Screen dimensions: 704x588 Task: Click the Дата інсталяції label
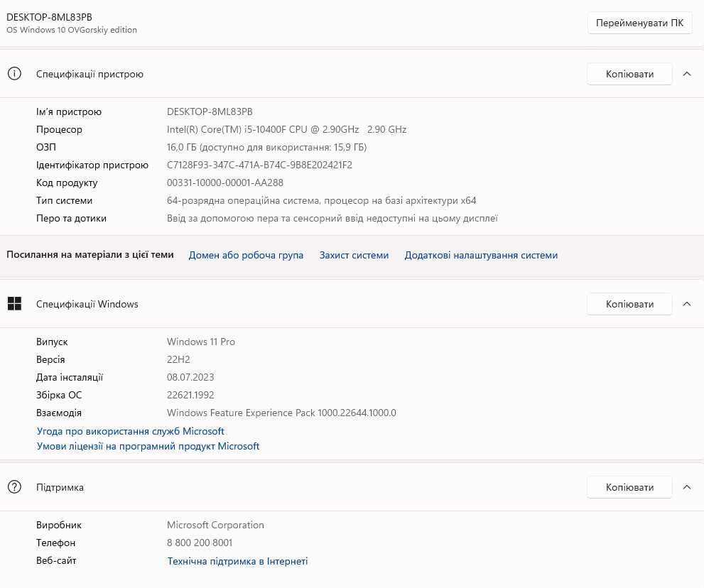click(70, 377)
